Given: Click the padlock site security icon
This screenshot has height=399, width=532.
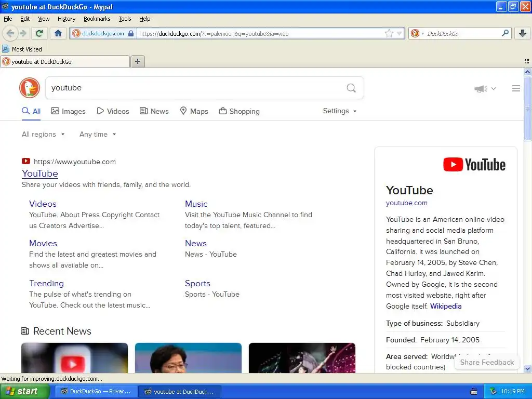Looking at the screenshot, I should (130, 33).
